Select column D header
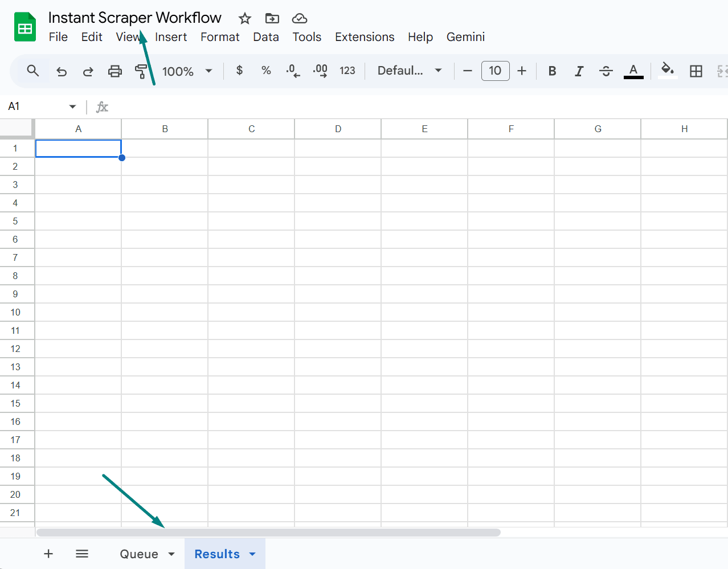The image size is (728, 569). [x=338, y=129]
